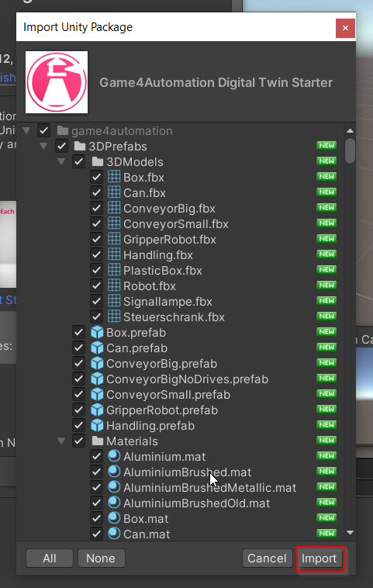Select the Box.prefab file name
This screenshot has height=588, width=373.
point(136,333)
